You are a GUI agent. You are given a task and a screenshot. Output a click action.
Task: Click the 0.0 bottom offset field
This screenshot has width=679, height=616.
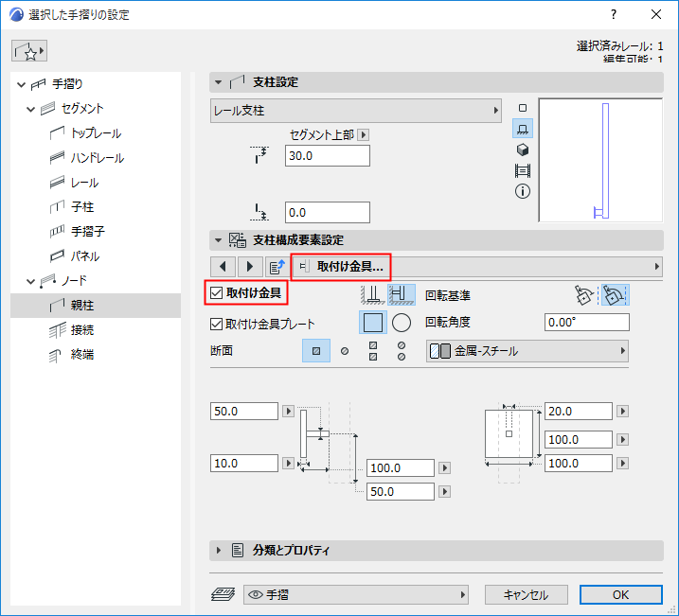[x=328, y=212]
